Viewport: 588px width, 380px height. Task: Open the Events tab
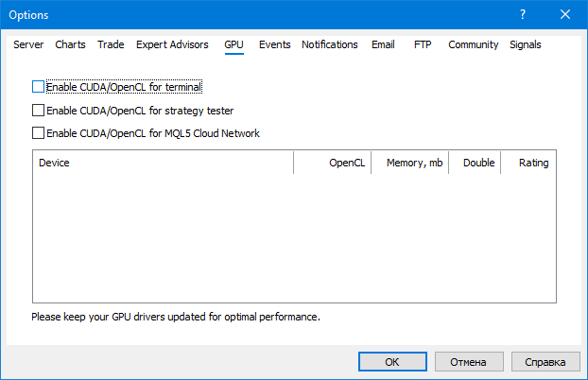click(x=274, y=44)
